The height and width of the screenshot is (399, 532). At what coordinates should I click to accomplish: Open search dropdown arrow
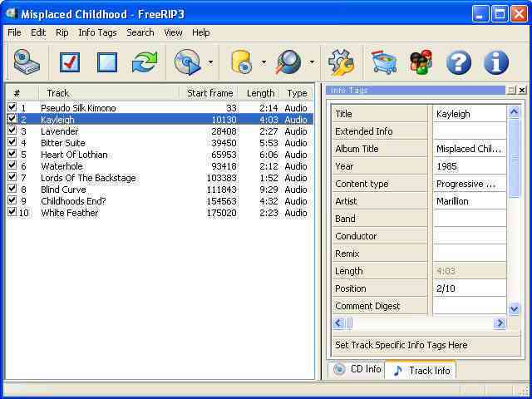[x=312, y=62]
